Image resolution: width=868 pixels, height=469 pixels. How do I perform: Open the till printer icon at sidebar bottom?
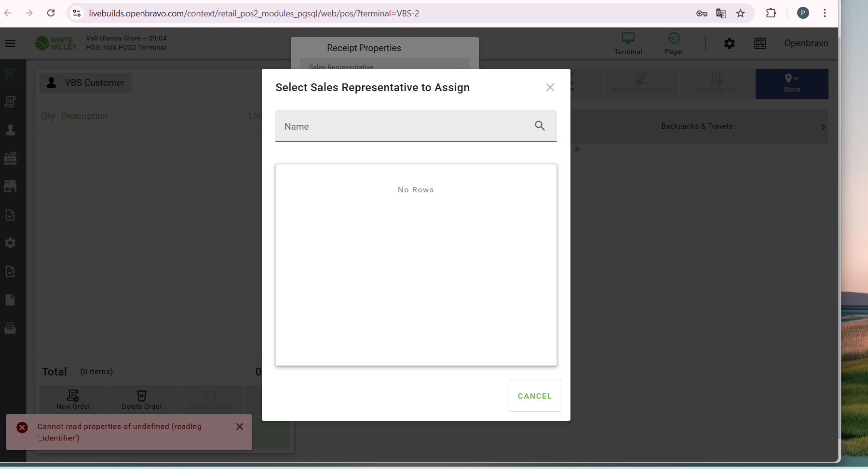tap(10, 328)
